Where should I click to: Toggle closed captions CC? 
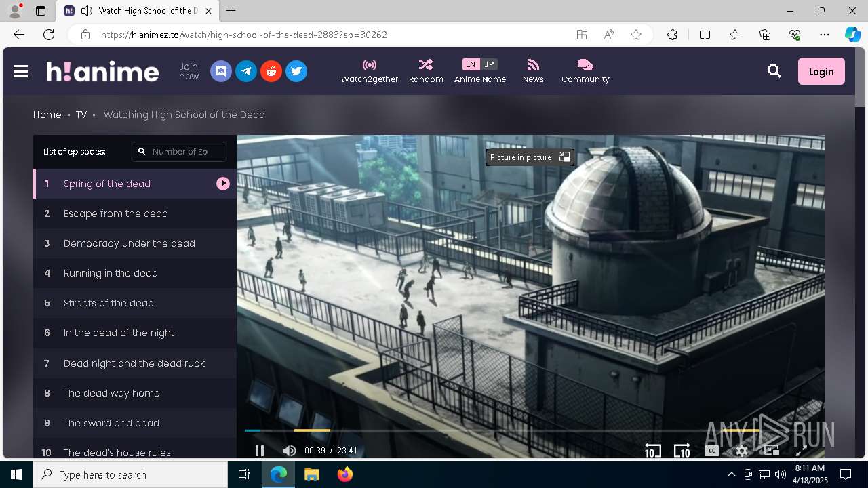pos(711,451)
